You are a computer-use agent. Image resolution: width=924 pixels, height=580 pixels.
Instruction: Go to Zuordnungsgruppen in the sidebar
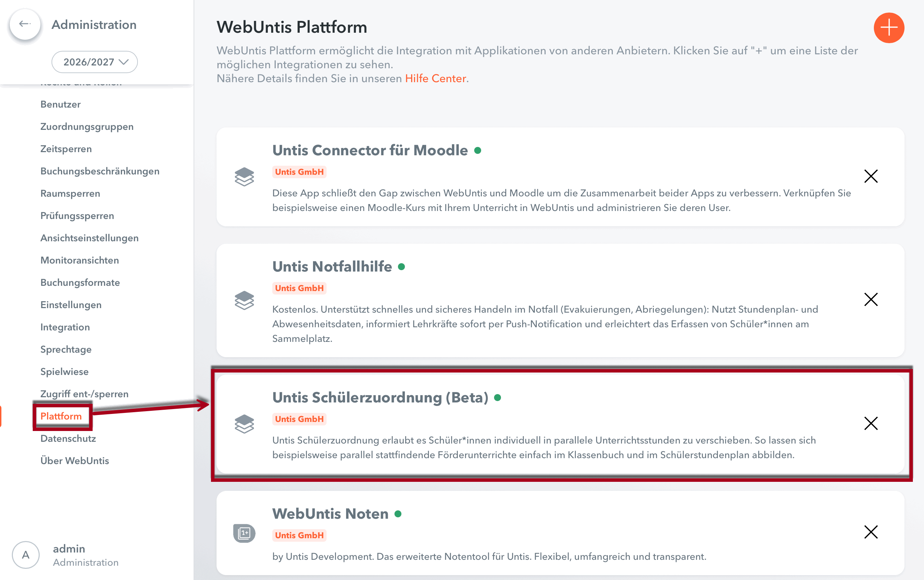pyautogui.click(x=87, y=127)
